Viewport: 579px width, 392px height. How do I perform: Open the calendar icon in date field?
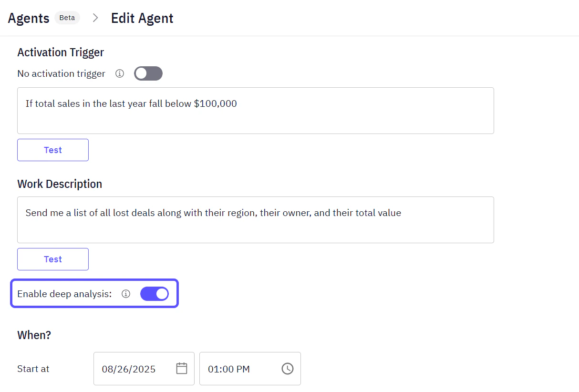(182, 368)
